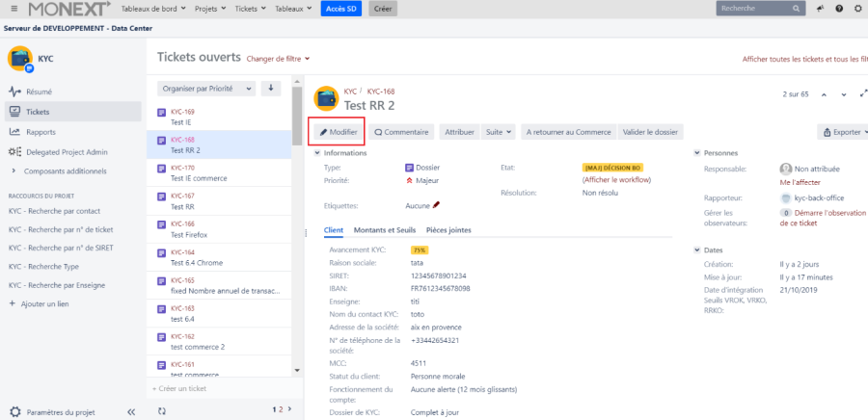
Task: Go to the next ticket using down arrow
Action: pyautogui.click(x=844, y=94)
